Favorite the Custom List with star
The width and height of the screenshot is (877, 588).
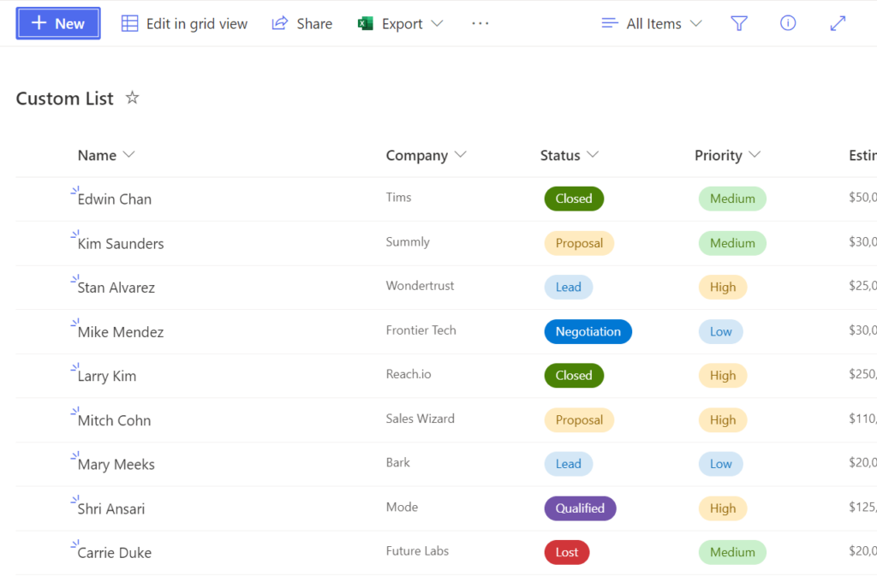132,98
